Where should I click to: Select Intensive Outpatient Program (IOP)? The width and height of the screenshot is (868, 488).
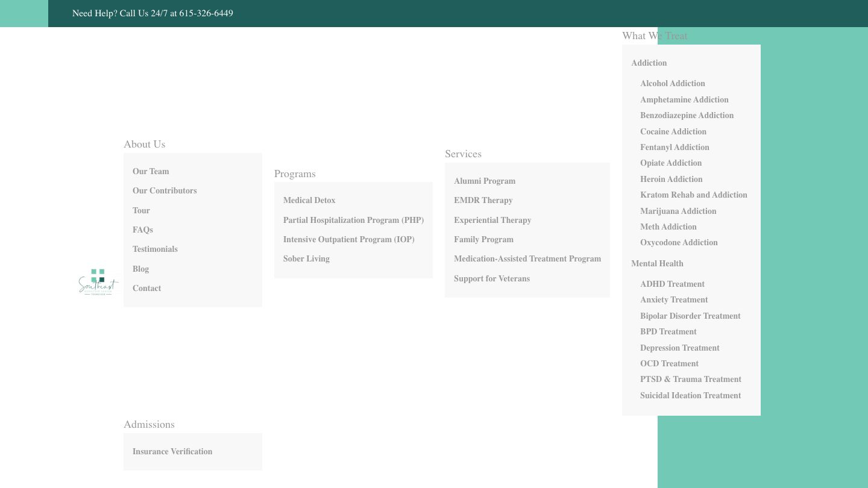coord(348,239)
